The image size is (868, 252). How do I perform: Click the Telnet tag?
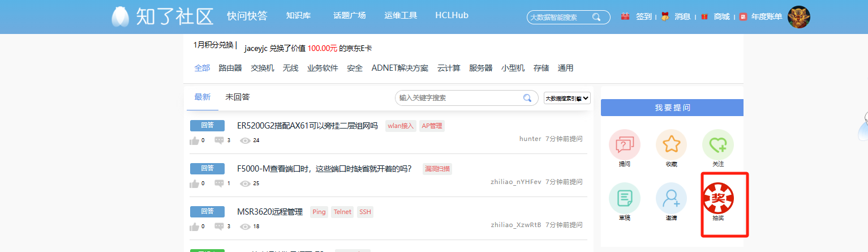[x=342, y=212]
